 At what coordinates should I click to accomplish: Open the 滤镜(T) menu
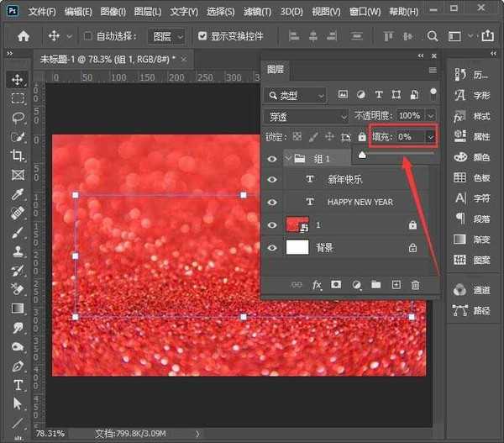click(x=259, y=12)
